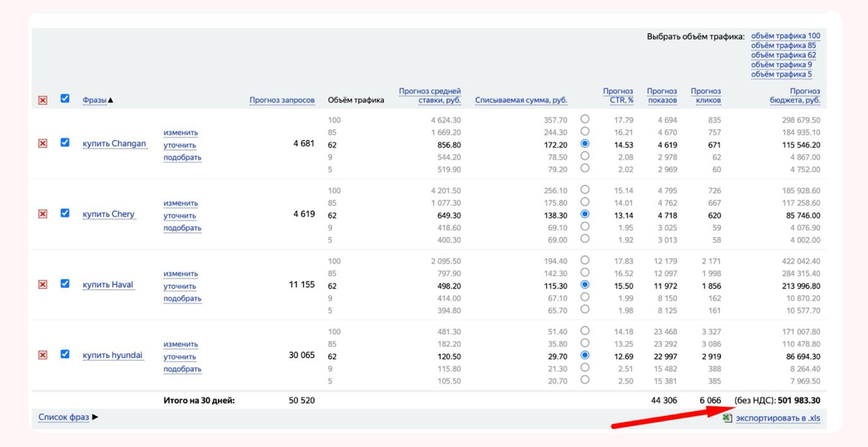Click "уточнить" for купить Chery
The width and height of the screenshot is (868, 447).
(x=180, y=216)
